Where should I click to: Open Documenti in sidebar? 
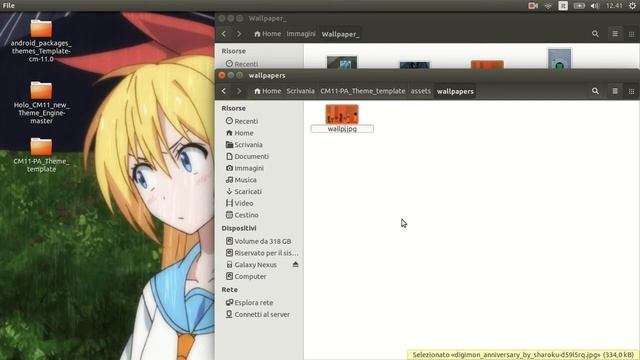click(x=247, y=156)
